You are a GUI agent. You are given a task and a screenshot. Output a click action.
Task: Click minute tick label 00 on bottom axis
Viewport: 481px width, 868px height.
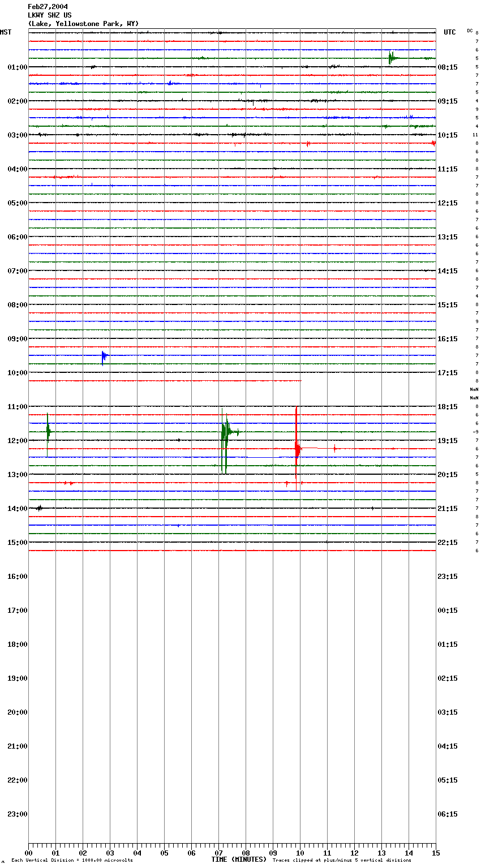point(28,853)
